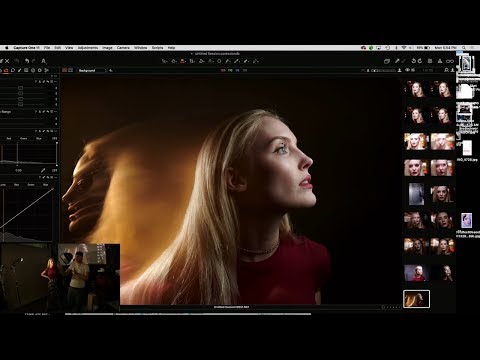480x360 pixels.
Task: Open the File menu
Action: click(47, 48)
